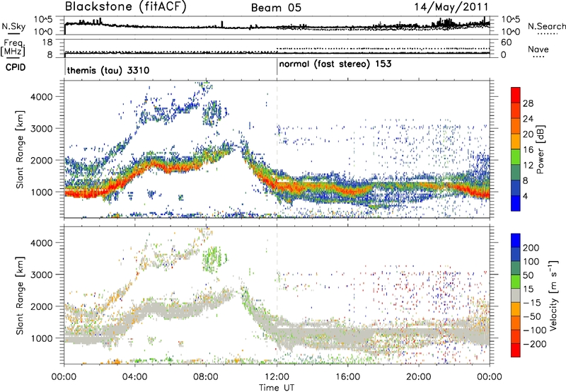Pick the light green segment of the power colorbar
Viewport: 566px width, 392px height.
click(x=516, y=157)
